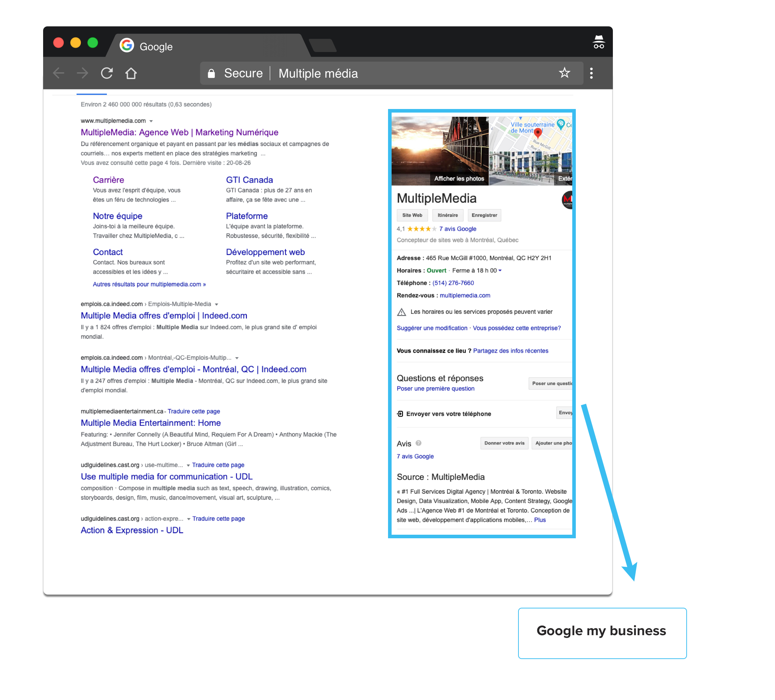Open the GTI Canada sitelink
This screenshot has width=775, height=700.
249,180
